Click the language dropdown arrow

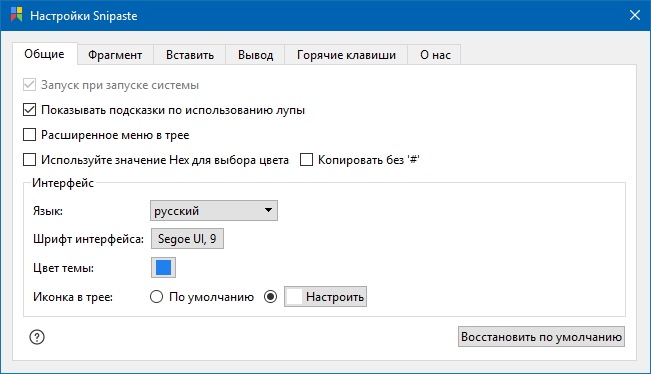(x=269, y=210)
